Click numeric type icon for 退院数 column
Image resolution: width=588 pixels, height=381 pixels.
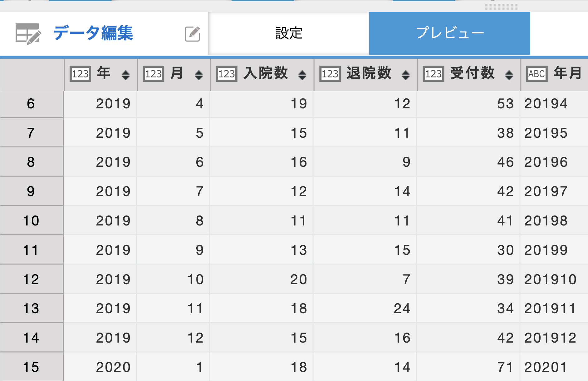330,74
